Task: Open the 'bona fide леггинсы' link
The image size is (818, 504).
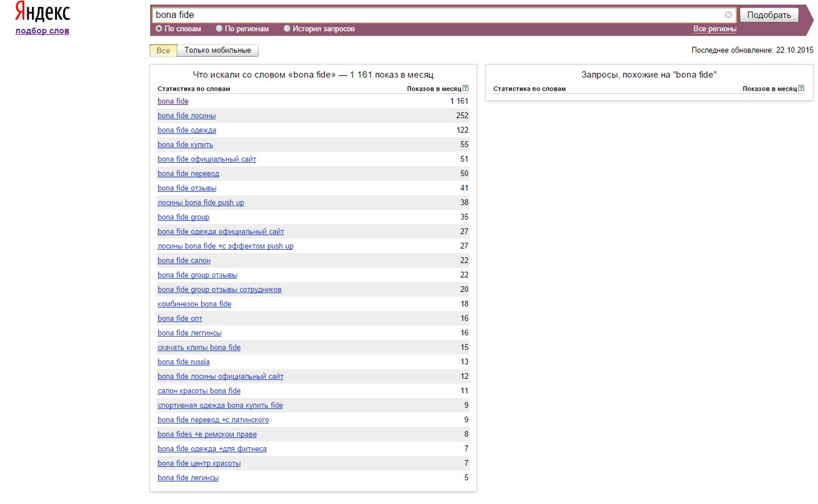Action: (190, 333)
